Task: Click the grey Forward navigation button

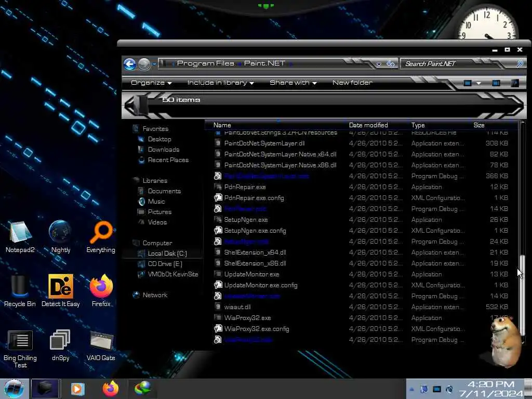Action: click(144, 64)
